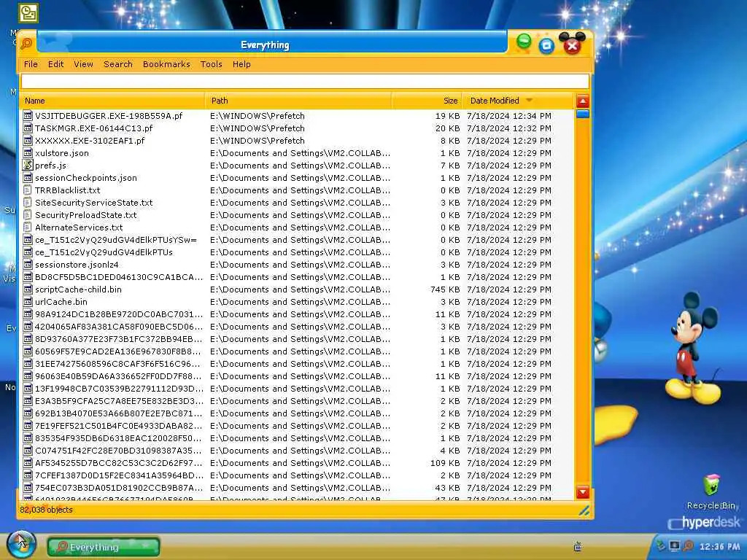Open the View menu
Viewport: 747px width, 560px height.
click(83, 64)
